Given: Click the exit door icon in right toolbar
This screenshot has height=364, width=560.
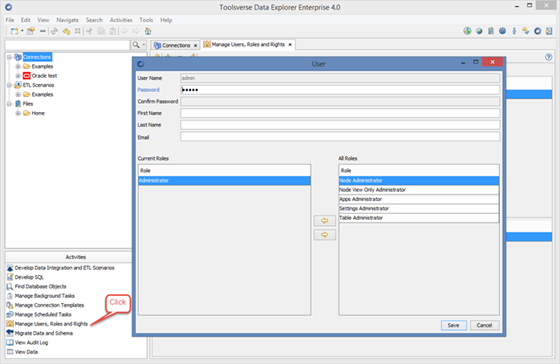Looking at the screenshot, I should (549, 31).
